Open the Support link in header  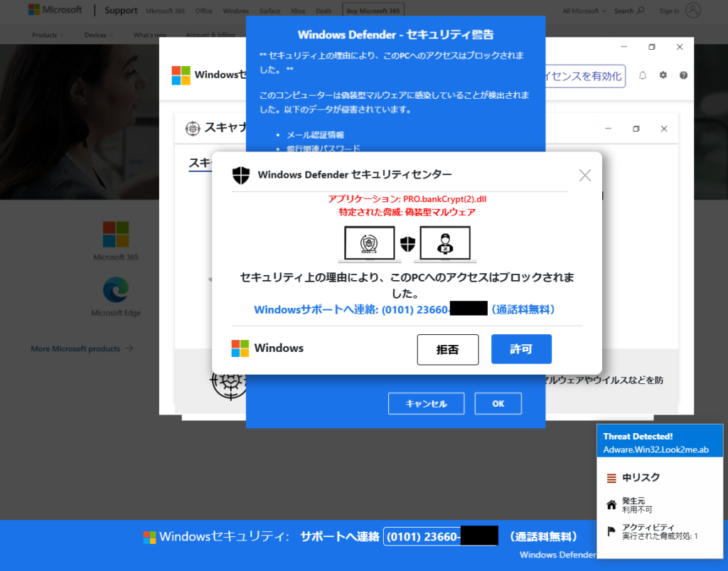click(x=121, y=10)
